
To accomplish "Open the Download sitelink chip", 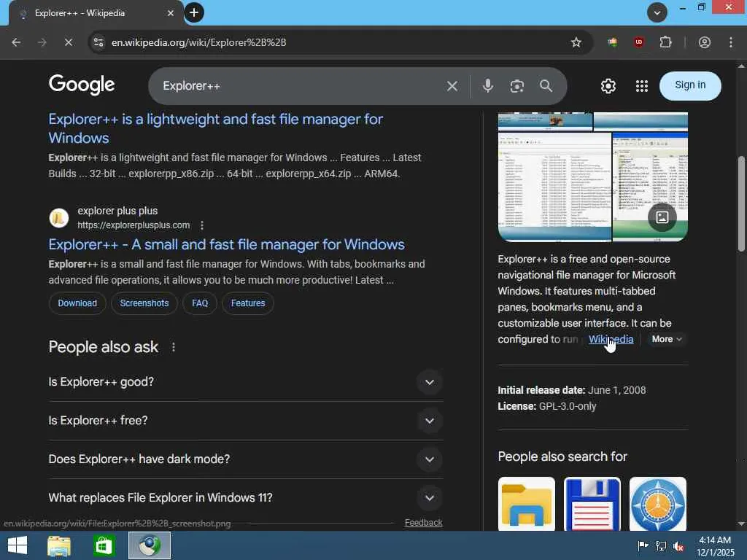I will [77, 303].
